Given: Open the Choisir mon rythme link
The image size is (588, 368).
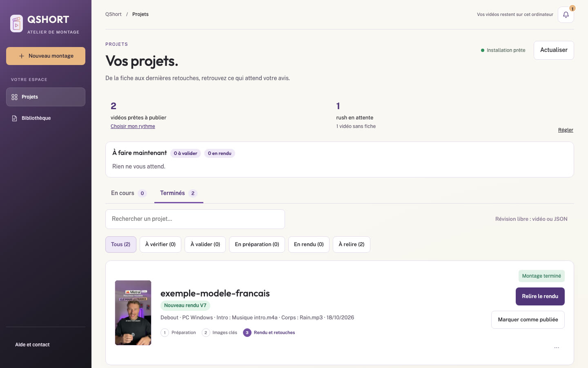Looking at the screenshot, I should pos(133,126).
